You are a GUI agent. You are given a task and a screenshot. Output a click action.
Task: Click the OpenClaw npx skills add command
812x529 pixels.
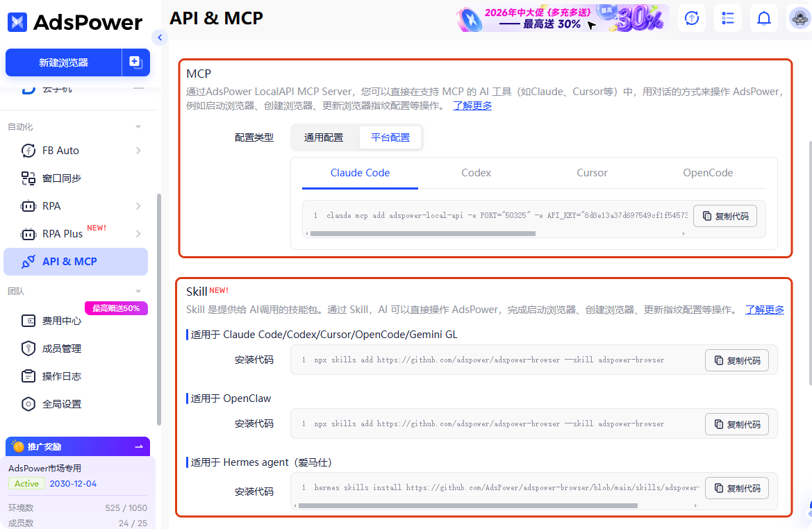point(489,424)
